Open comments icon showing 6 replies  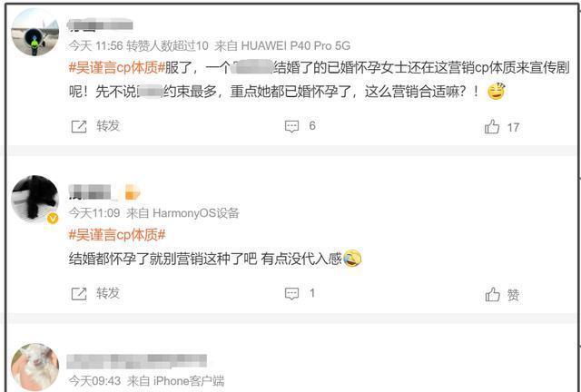pos(291,126)
